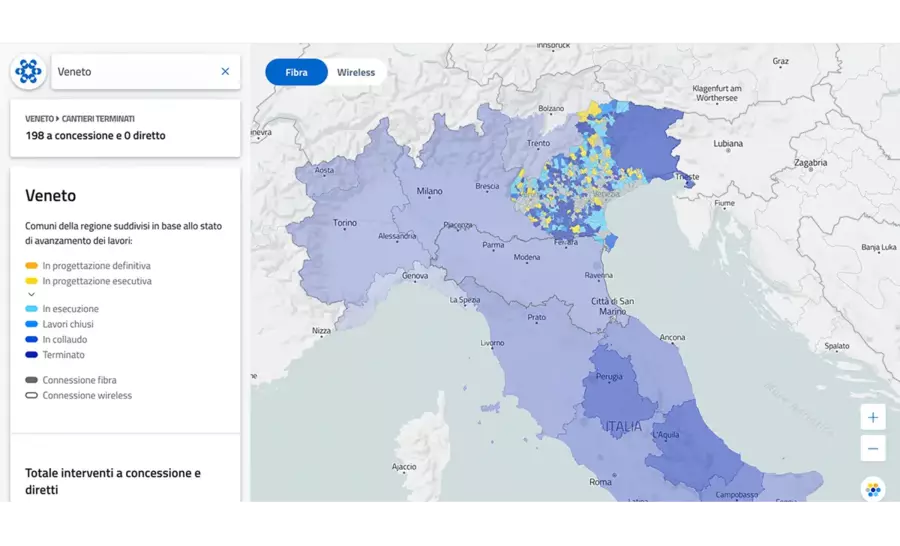Click the Trieste label on the map
Viewport: 900px width, 546px height.
[x=687, y=176]
